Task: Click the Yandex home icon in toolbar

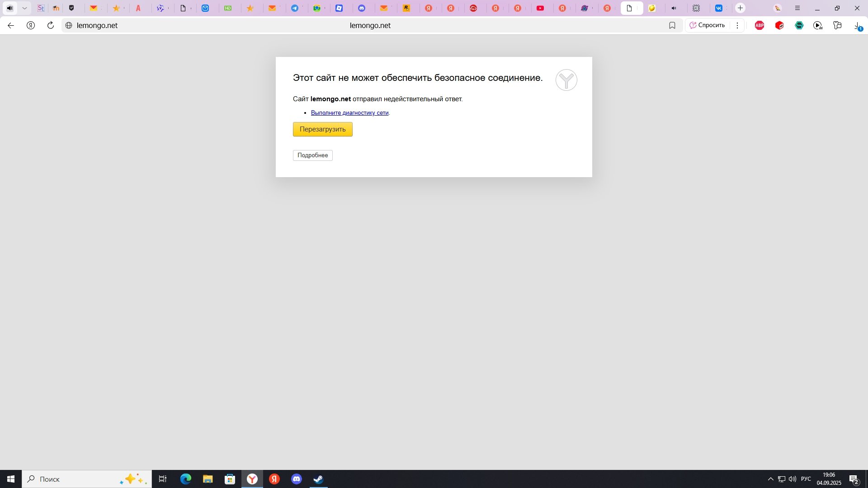Action: (x=31, y=25)
